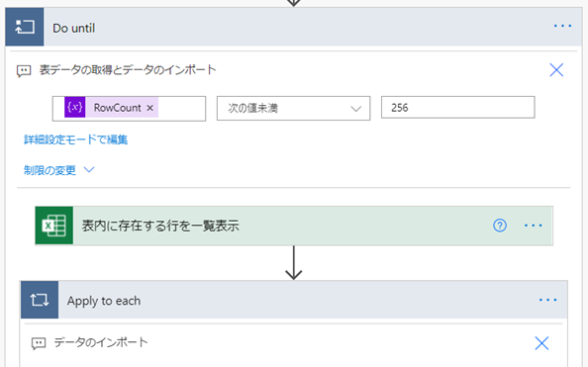588x367 pixels.
Task: Click the RowCount variable icon
Action: coord(74,108)
